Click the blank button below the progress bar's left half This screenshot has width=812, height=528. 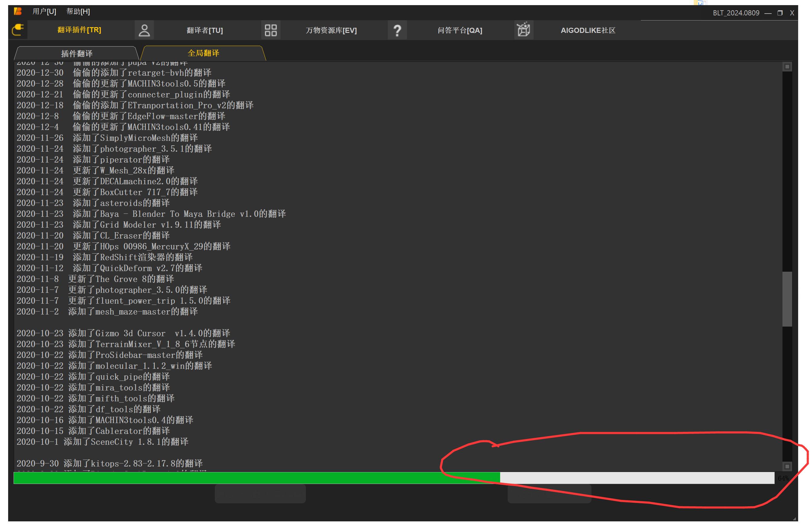click(260, 494)
